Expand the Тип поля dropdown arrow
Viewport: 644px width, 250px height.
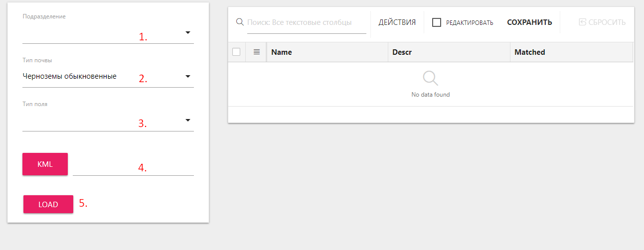[x=188, y=121]
